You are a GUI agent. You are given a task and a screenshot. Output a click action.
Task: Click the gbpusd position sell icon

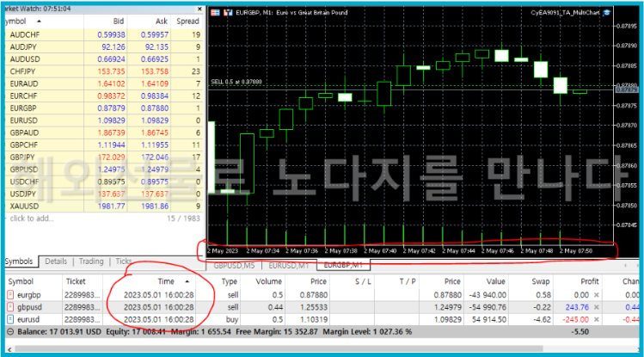(x=10, y=307)
